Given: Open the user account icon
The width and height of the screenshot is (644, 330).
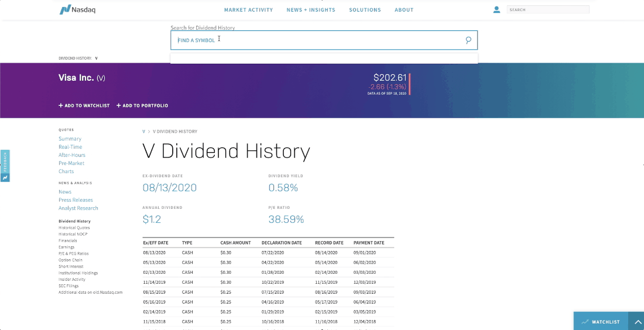Looking at the screenshot, I should (496, 9).
